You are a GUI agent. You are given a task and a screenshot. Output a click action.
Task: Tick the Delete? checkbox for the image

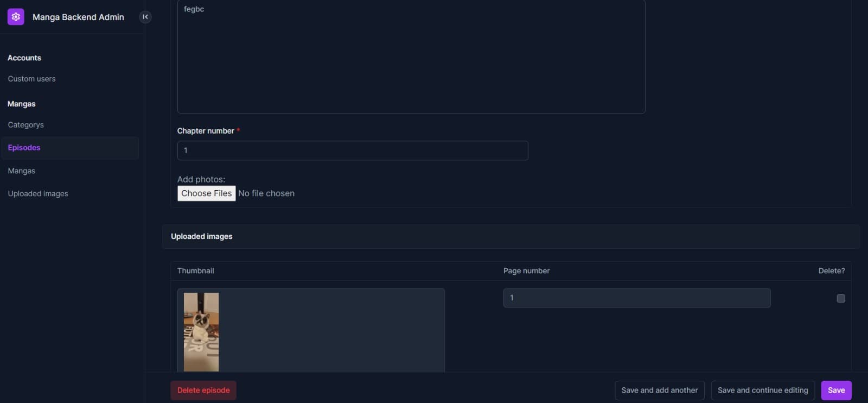pos(840,299)
